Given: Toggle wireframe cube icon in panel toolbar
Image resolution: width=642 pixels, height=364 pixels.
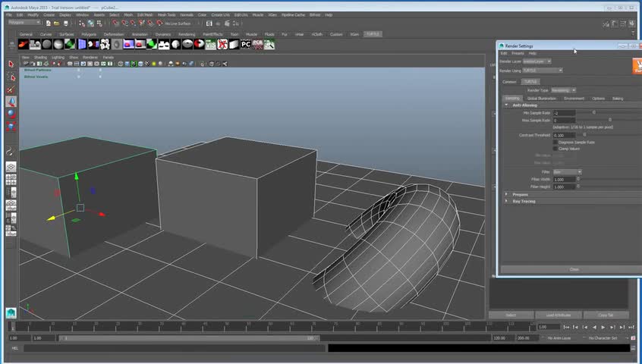Looking at the screenshot, I should (121, 64).
